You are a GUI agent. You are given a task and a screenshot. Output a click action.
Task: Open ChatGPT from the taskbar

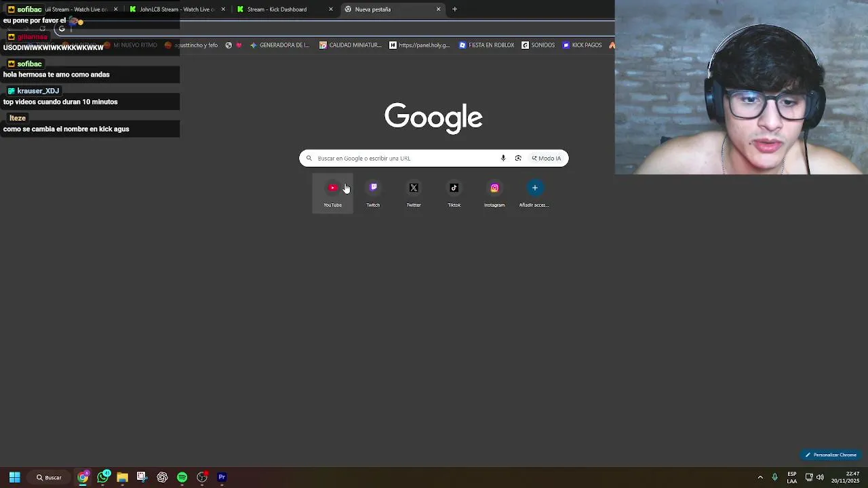(162, 477)
